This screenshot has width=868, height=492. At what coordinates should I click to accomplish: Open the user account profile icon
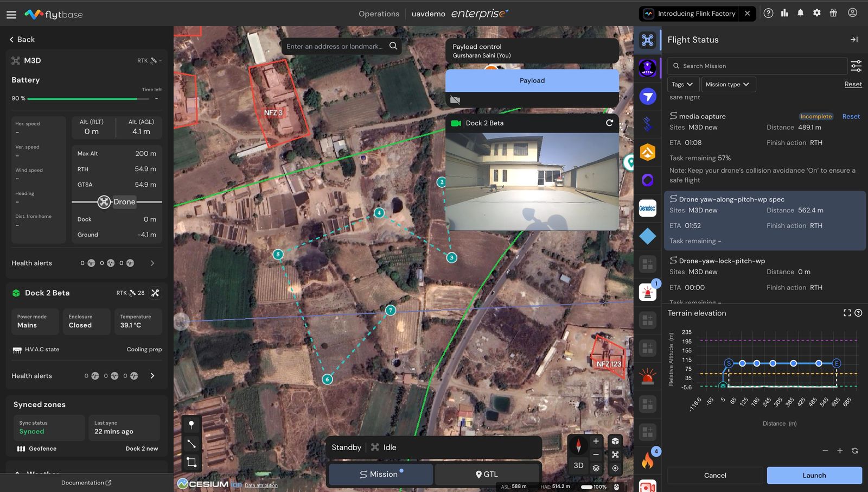[x=852, y=12]
